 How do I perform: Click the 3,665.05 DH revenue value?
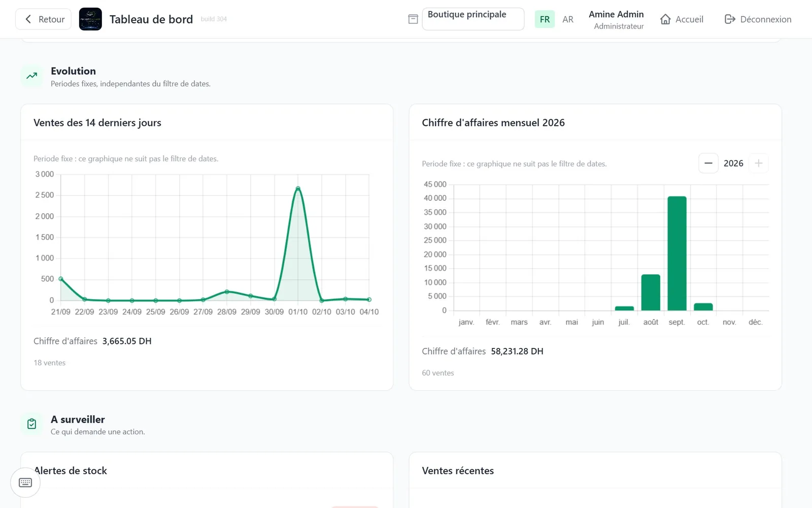tap(127, 341)
